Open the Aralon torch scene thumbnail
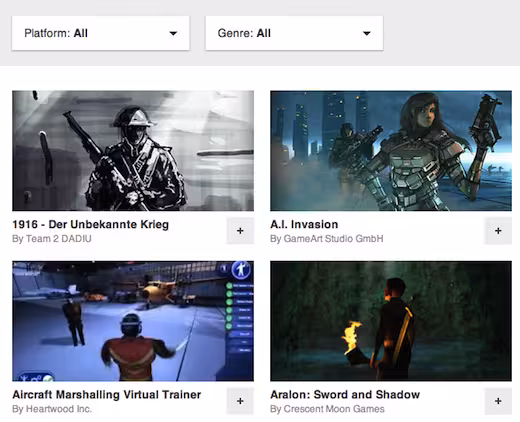This screenshot has height=422, width=520. (x=391, y=321)
